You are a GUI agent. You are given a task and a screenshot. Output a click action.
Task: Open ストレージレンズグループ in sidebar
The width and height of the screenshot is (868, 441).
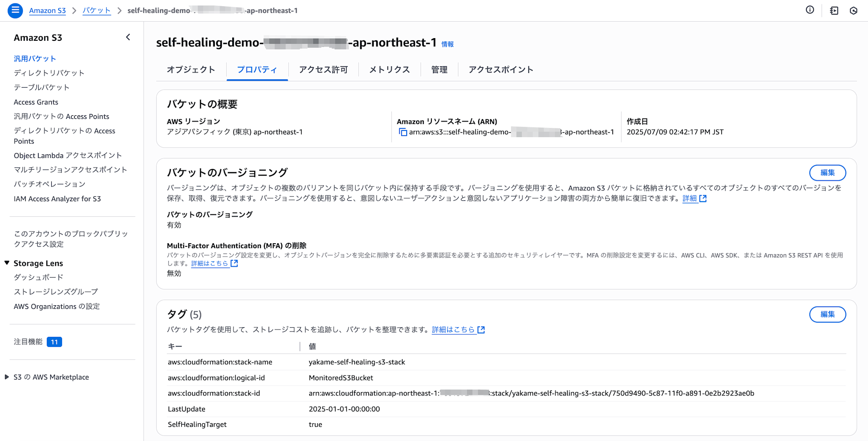(x=56, y=291)
